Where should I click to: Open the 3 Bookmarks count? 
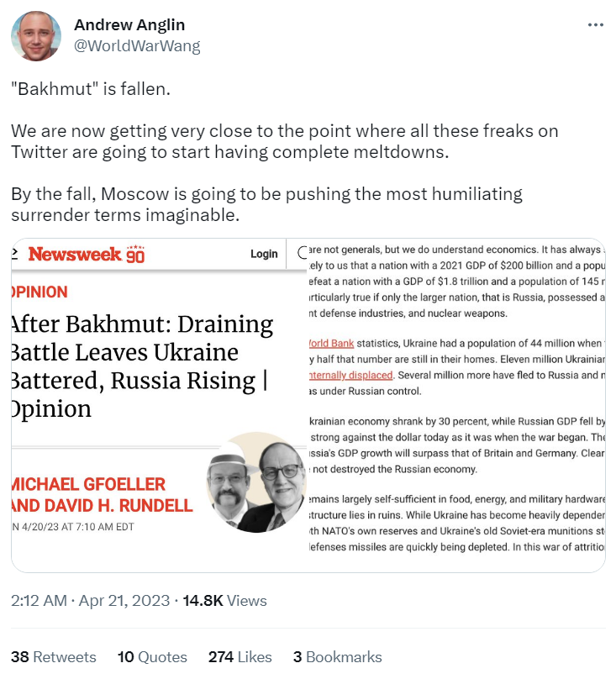[338, 657]
